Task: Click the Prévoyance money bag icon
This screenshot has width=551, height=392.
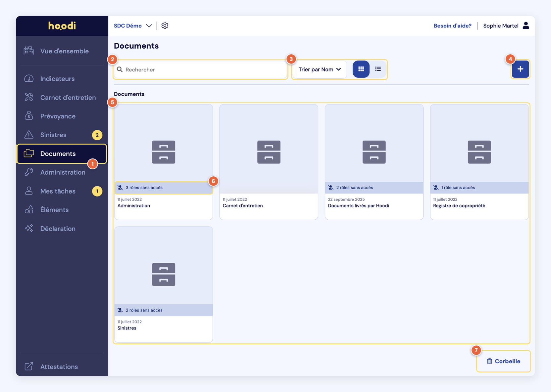Action: click(29, 116)
